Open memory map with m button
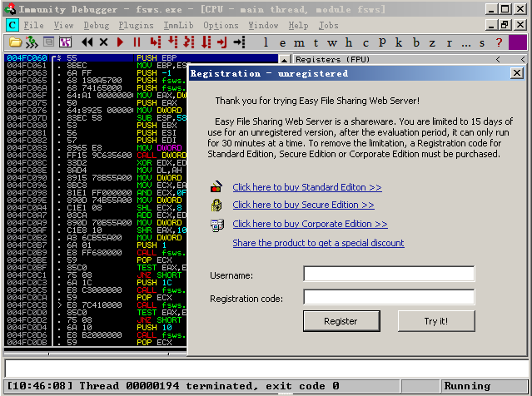Screen dimensions: 532x396 (299, 43)
